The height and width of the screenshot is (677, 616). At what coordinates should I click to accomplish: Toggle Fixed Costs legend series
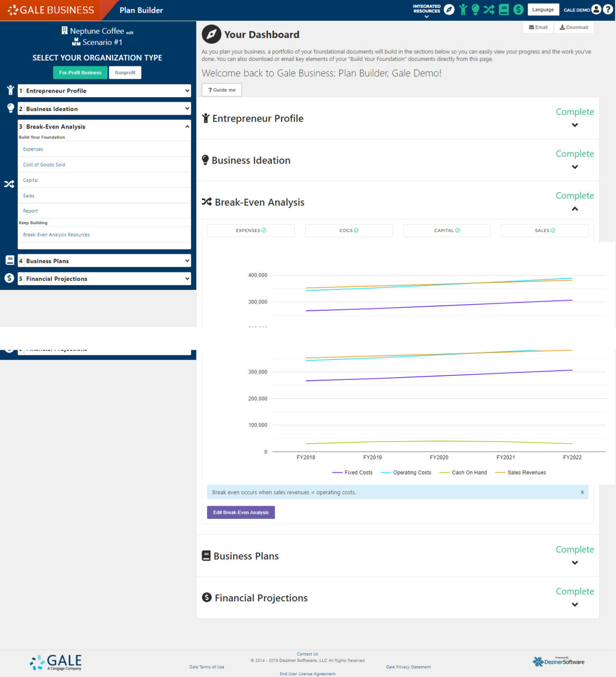click(x=352, y=473)
